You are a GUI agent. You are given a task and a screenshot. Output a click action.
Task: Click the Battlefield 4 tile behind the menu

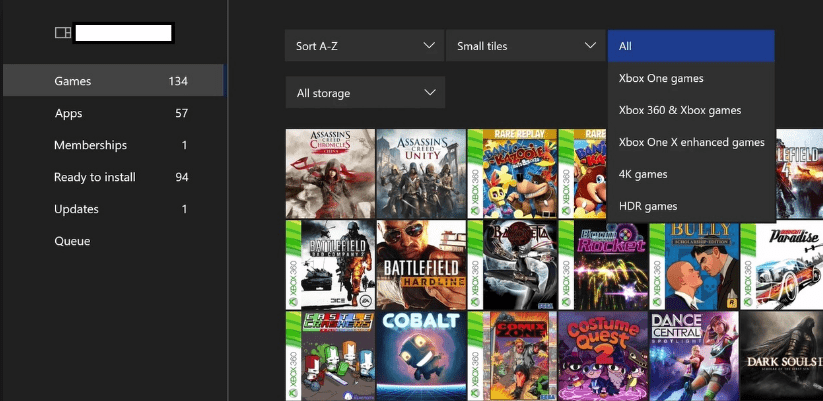coord(799,174)
